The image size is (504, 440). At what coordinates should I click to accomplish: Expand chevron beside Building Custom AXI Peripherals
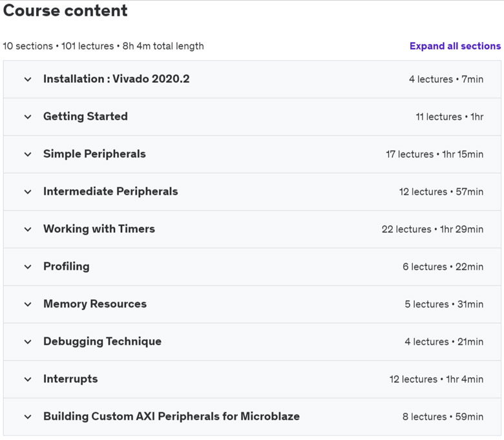click(28, 417)
